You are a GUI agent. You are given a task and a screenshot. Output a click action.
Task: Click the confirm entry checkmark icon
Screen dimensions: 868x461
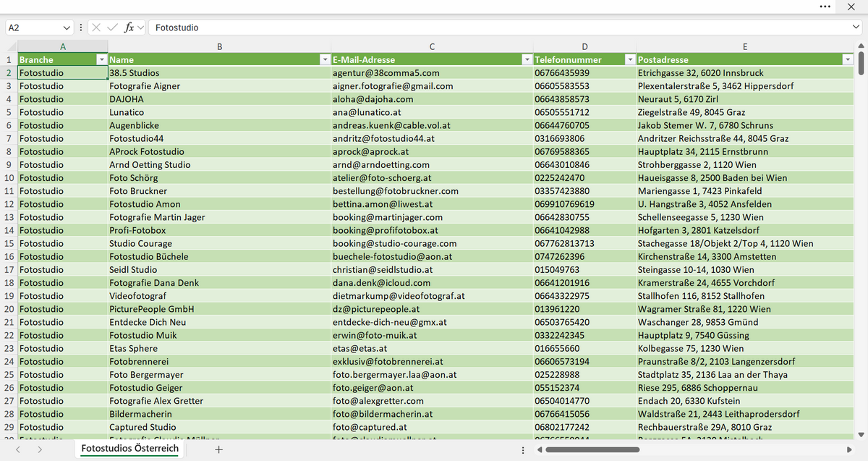pos(113,28)
